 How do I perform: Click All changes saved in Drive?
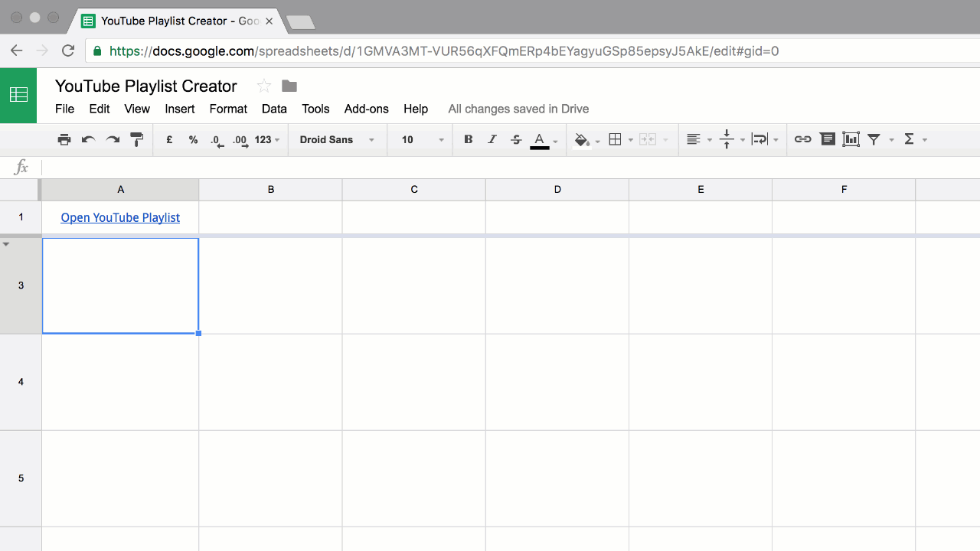point(518,109)
